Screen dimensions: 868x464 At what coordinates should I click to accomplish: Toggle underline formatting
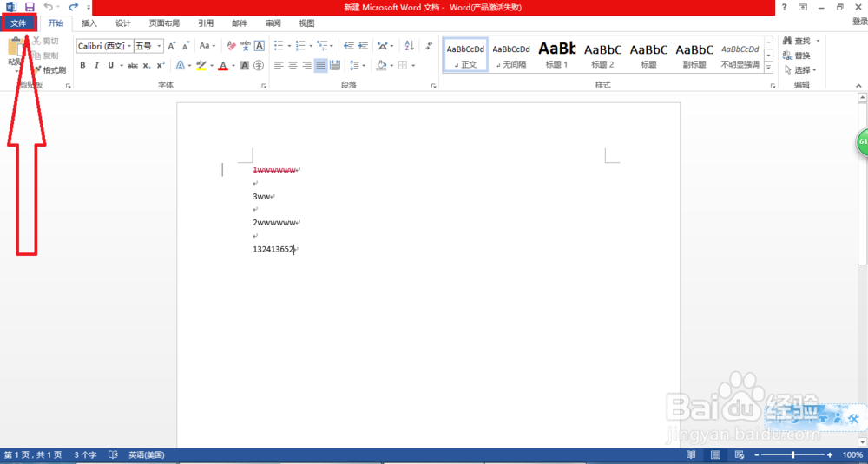click(111, 65)
